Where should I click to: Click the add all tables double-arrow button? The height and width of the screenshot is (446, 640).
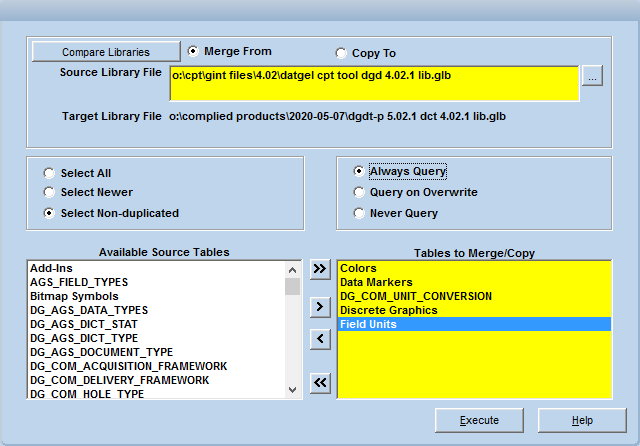[x=319, y=269]
